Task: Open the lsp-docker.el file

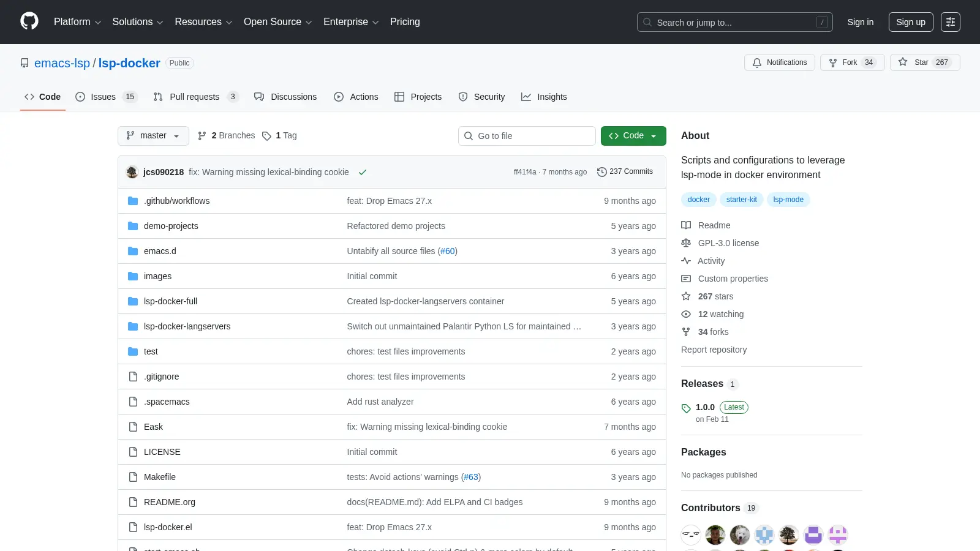Action: coord(168,527)
